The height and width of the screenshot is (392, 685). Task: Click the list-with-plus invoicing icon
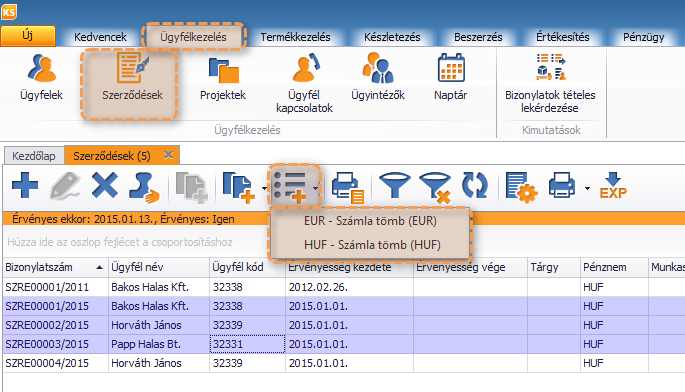click(289, 187)
